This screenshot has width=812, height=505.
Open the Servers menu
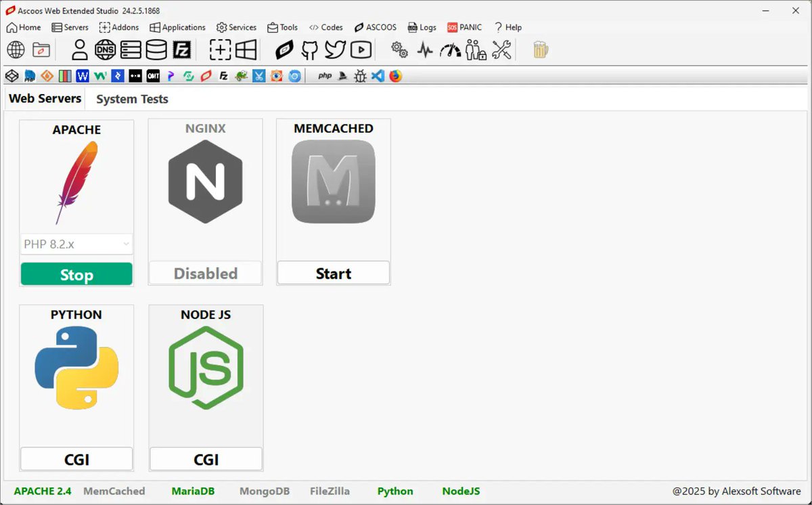click(70, 27)
